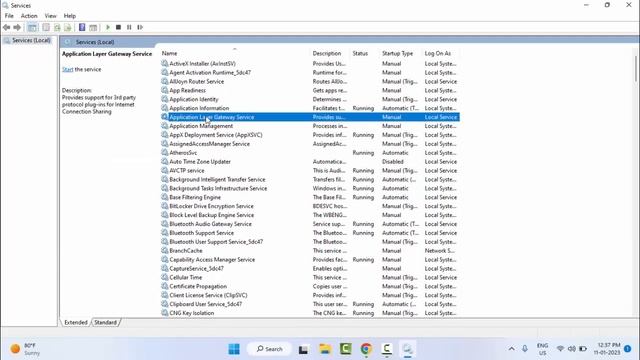Select Services (Local) in the console tree
The image size is (640, 360).
point(31,40)
